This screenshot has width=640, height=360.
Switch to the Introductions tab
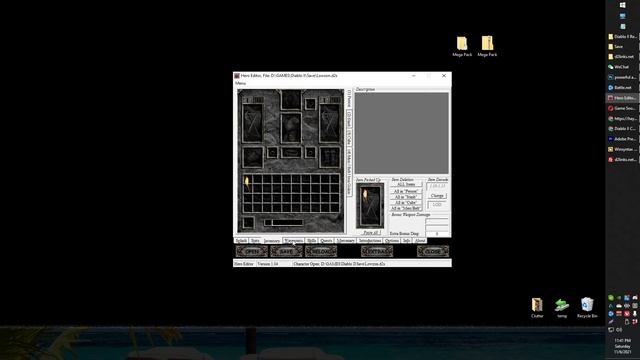pos(370,241)
